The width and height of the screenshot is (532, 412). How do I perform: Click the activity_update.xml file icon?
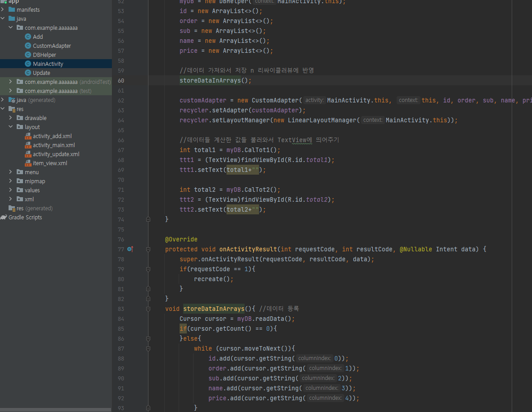tap(28, 154)
